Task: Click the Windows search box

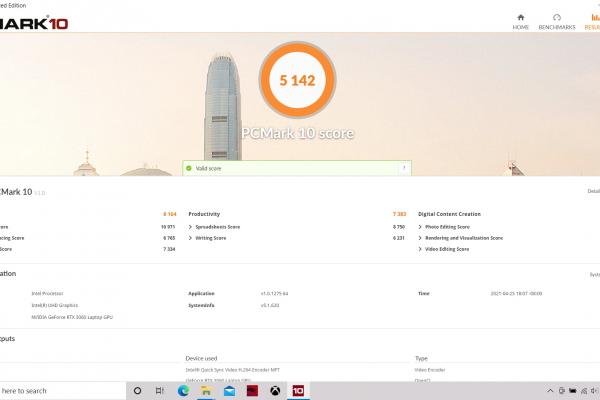Action: tap(63, 391)
